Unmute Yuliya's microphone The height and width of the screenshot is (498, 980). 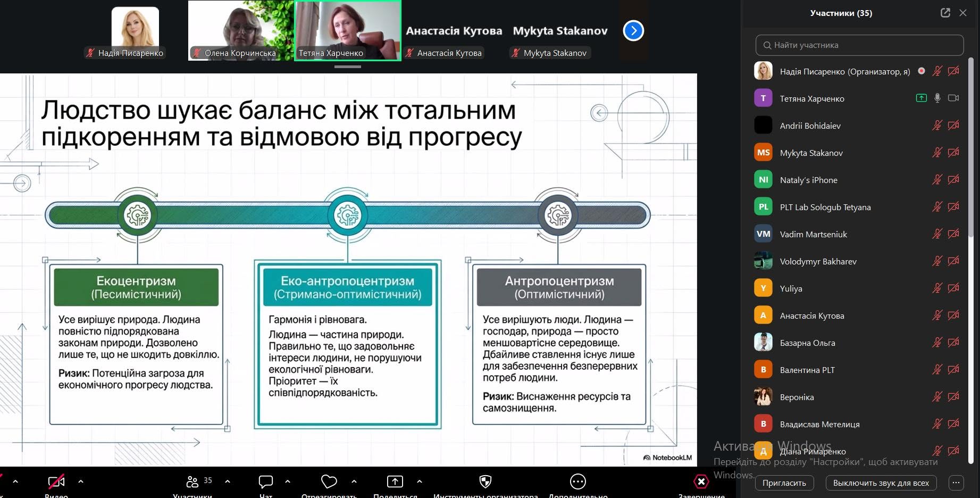[937, 288]
